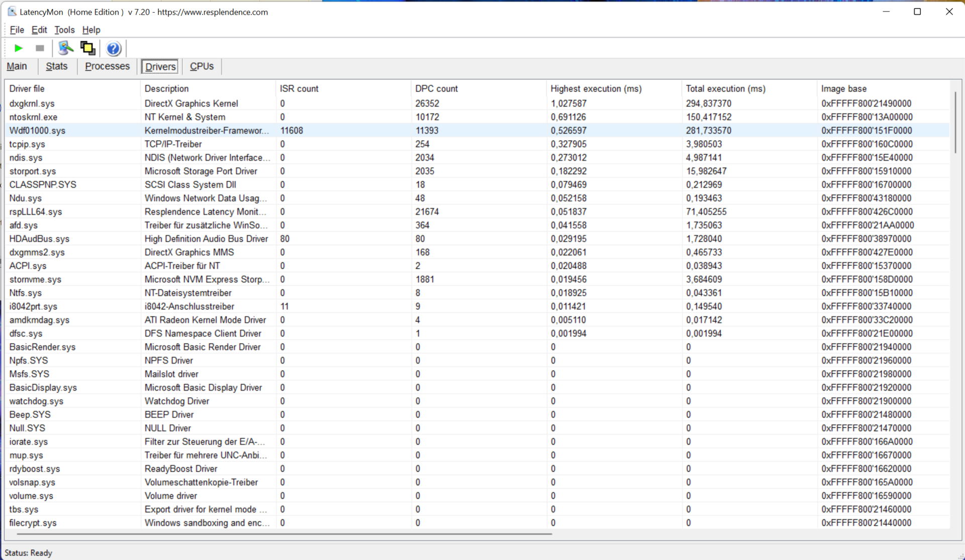Sort by Total execution (ms) column
The image size is (965, 560).
point(725,88)
